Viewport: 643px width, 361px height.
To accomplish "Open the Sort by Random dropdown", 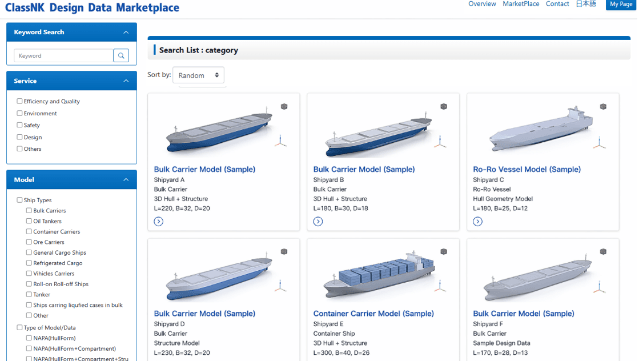I will pyautogui.click(x=198, y=75).
